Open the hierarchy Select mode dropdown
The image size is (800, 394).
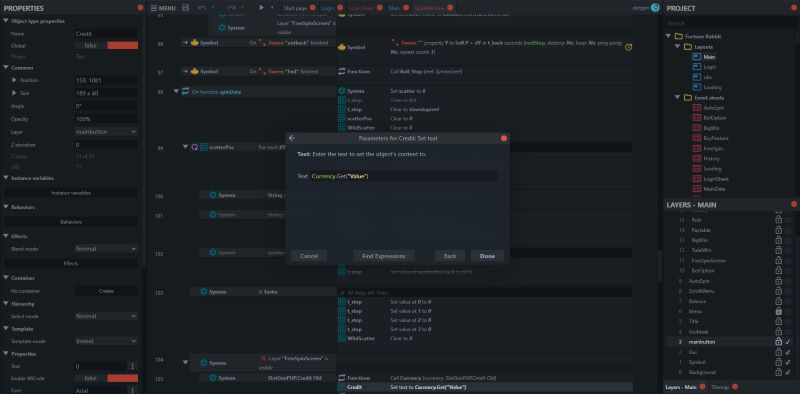pyautogui.click(x=106, y=316)
